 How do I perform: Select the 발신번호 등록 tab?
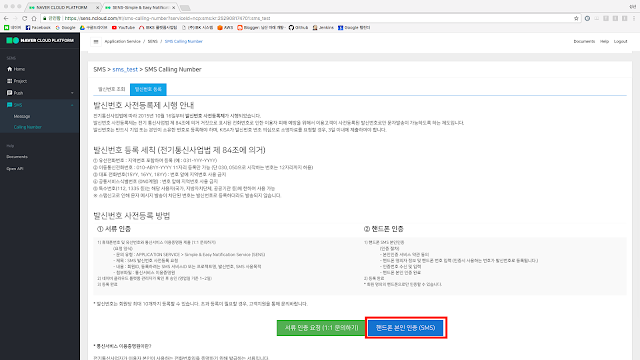click(x=148, y=89)
